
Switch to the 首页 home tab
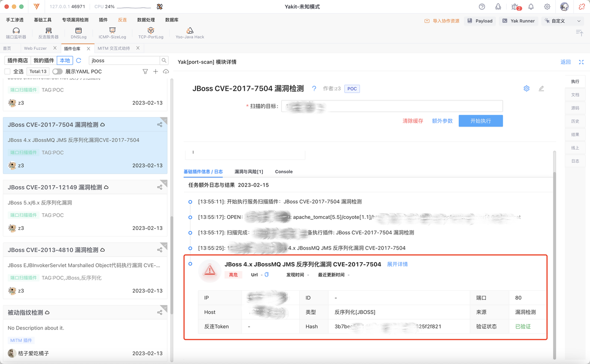(x=7, y=48)
